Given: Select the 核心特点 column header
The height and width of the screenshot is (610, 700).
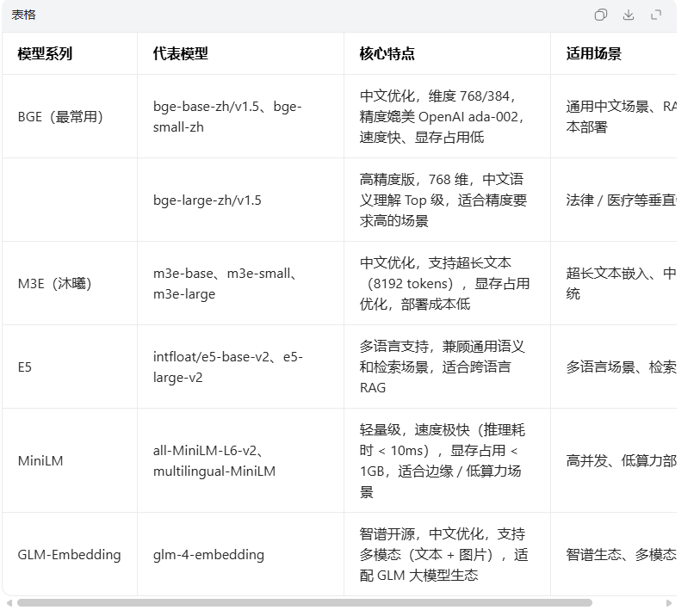Looking at the screenshot, I should point(448,53).
